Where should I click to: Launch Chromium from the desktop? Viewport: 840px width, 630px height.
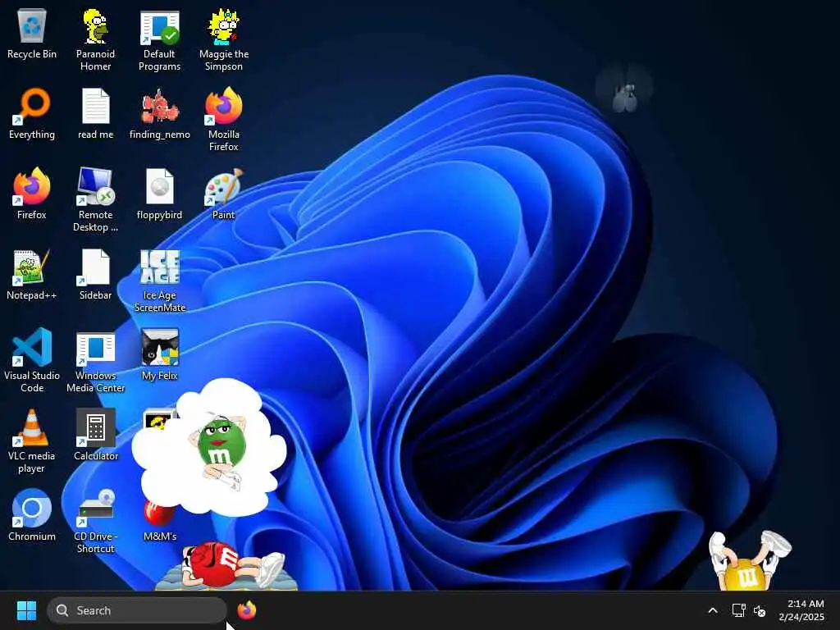click(x=32, y=515)
